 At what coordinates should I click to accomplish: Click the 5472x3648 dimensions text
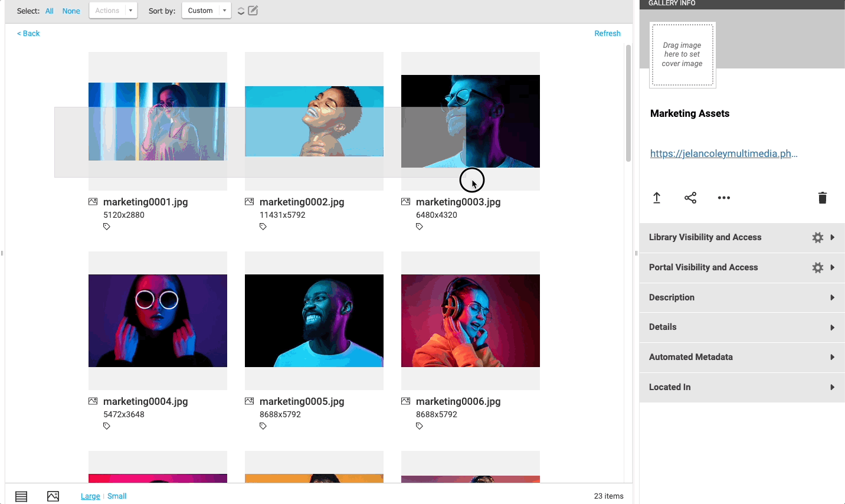pyautogui.click(x=124, y=414)
